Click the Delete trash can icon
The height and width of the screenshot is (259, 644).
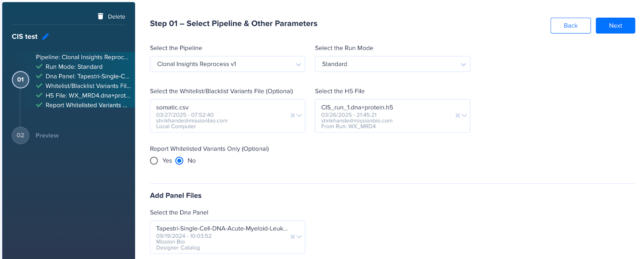pyautogui.click(x=101, y=16)
